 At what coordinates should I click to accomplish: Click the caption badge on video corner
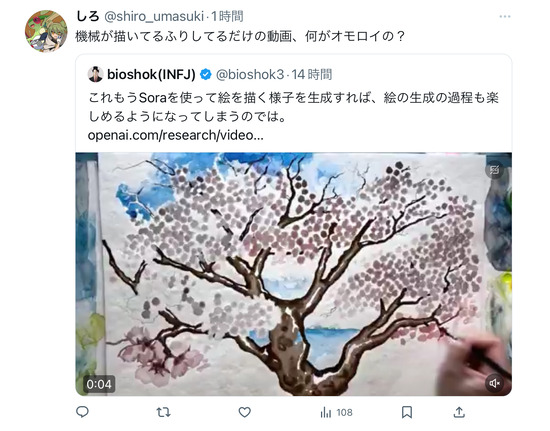click(x=495, y=170)
